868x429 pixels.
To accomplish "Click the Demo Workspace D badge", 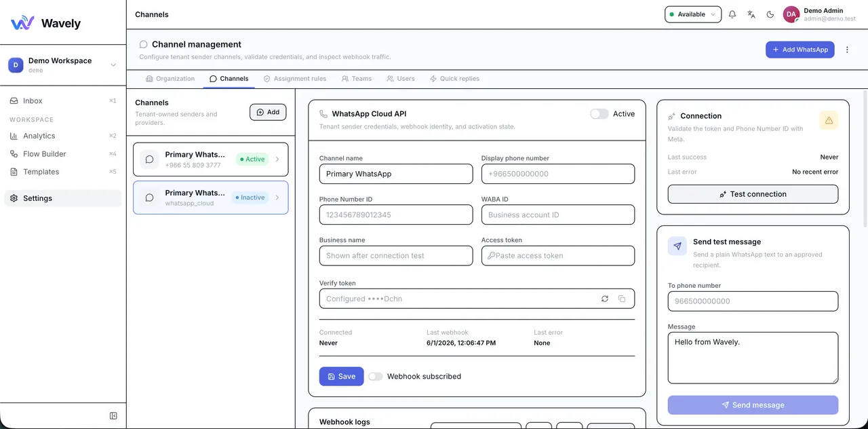I will [x=16, y=65].
